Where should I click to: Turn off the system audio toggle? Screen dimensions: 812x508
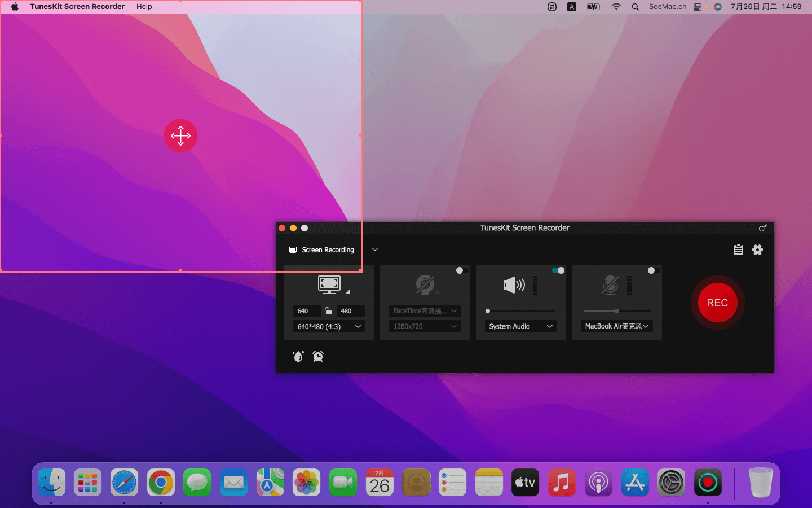558,270
